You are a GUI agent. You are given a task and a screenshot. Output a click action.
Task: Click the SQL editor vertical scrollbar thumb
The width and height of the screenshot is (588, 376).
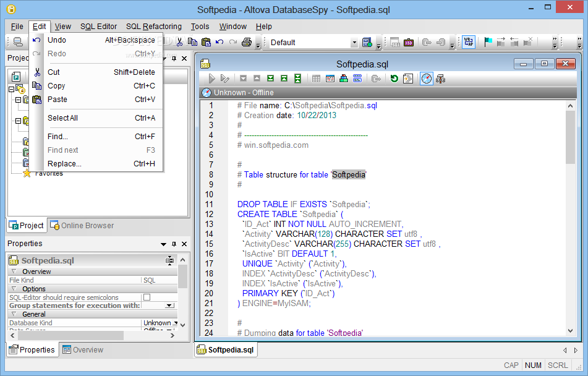click(x=570, y=137)
